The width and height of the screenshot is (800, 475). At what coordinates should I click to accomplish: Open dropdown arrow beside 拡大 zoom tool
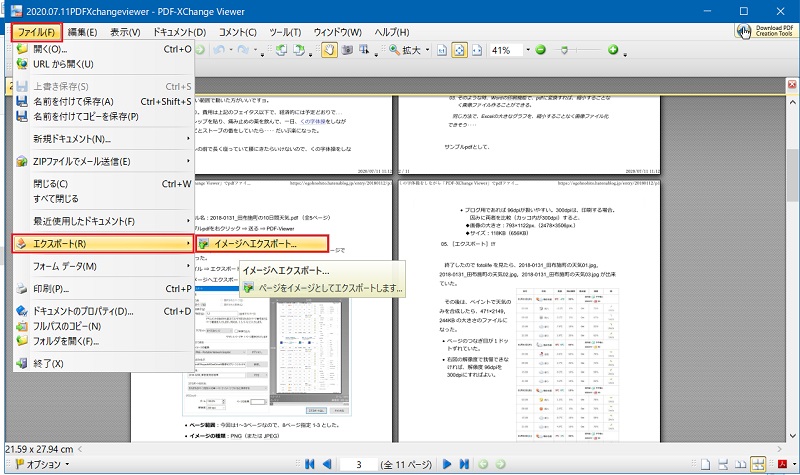tap(428, 50)
